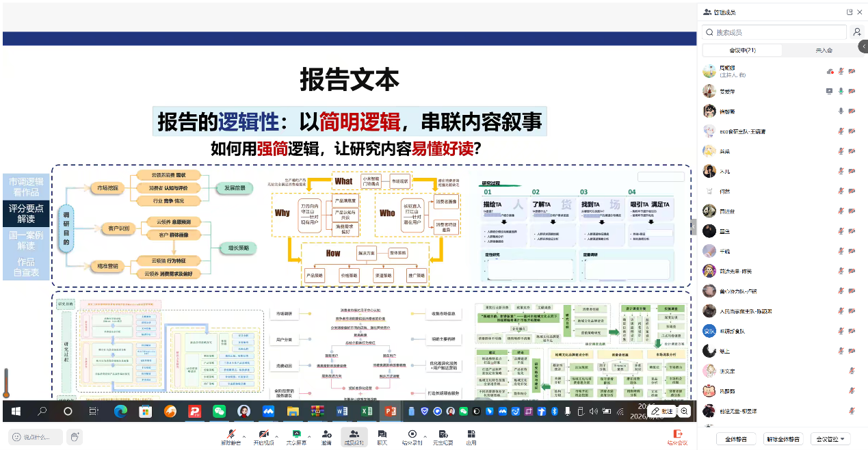868x450 pixels.
Task: Click the 搜索成员 search field
Action: click(x=773, y=32)
